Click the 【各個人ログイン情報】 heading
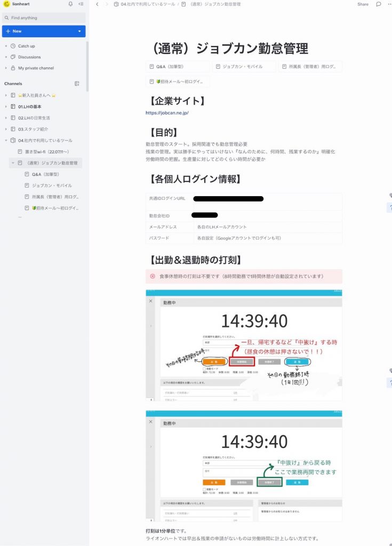This screenshot has height=546, width=392. (x=195, y=179)
